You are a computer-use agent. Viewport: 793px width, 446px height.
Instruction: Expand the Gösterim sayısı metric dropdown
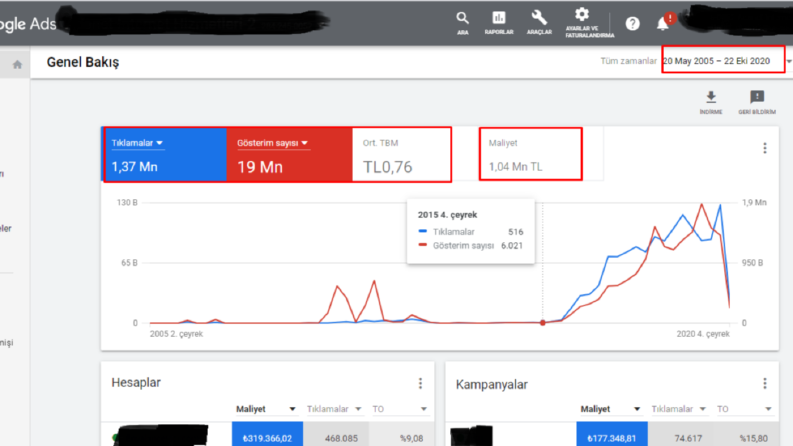tap(273, 143)
